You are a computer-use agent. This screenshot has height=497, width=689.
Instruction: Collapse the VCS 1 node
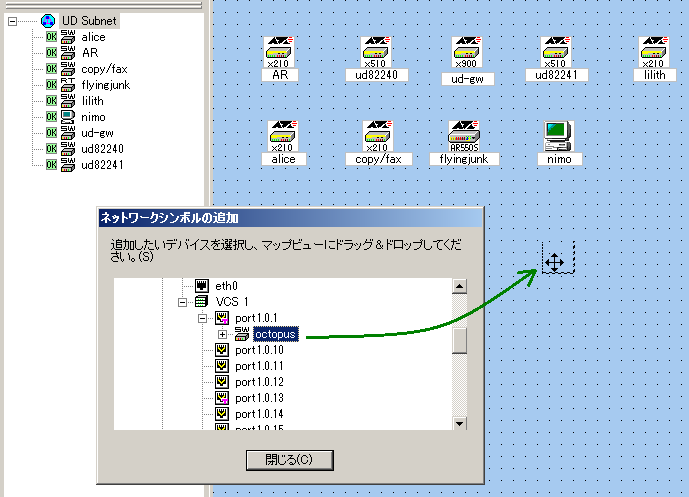point(182,302)
